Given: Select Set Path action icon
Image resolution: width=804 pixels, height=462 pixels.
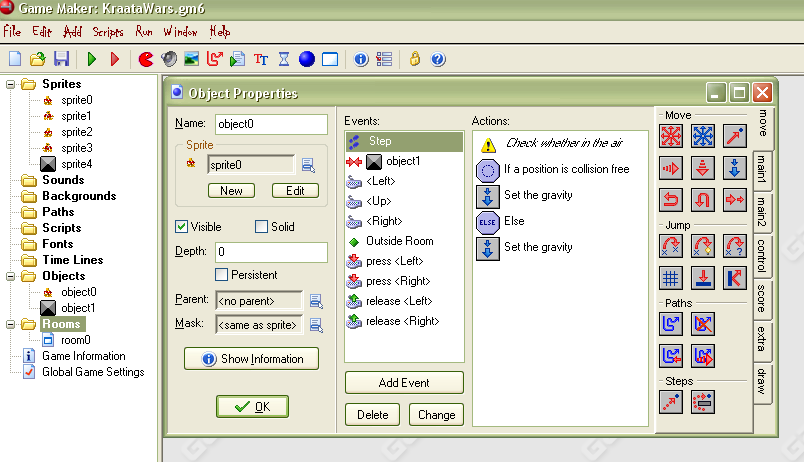Looking at the screenshot, I should click(x=671, y=324).
